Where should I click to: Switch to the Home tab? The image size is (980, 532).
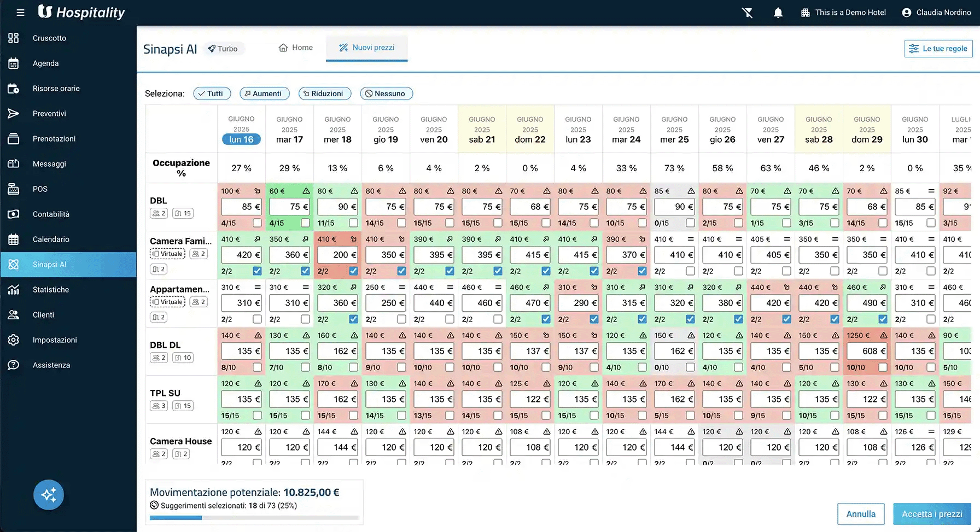pyautogui.click(x=296, y=48)
